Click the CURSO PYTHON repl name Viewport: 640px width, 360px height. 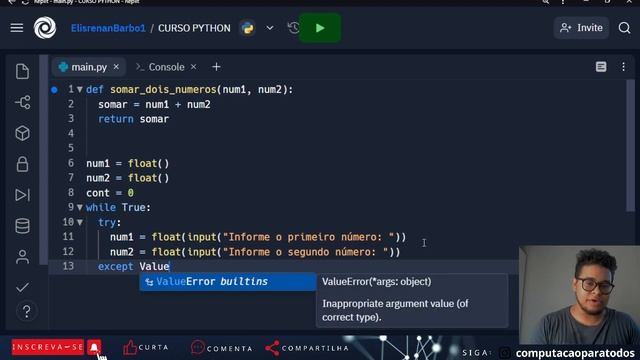pyautogui.click(x=194, y=28)
